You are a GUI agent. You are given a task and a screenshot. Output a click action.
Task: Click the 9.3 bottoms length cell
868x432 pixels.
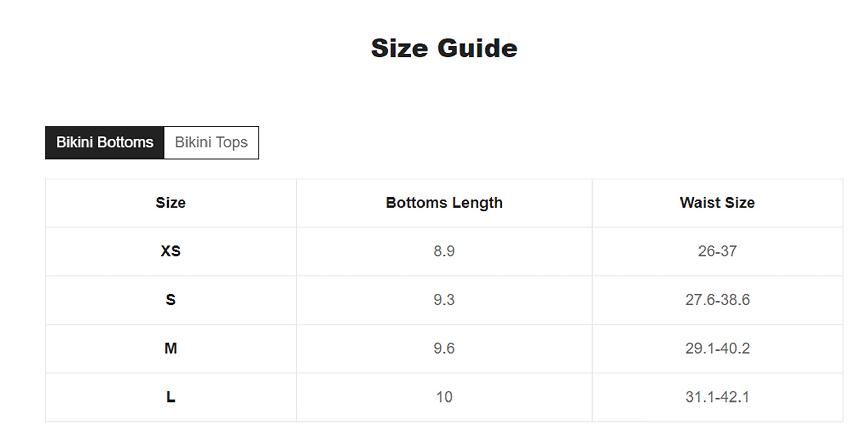pyautogui.click(x=444, y=300)
